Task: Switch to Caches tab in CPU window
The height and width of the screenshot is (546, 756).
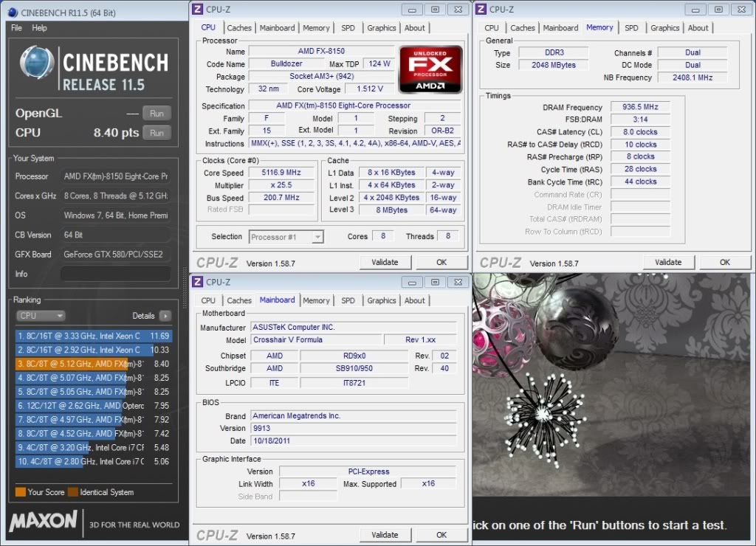Action: click(x=239, y=28)
